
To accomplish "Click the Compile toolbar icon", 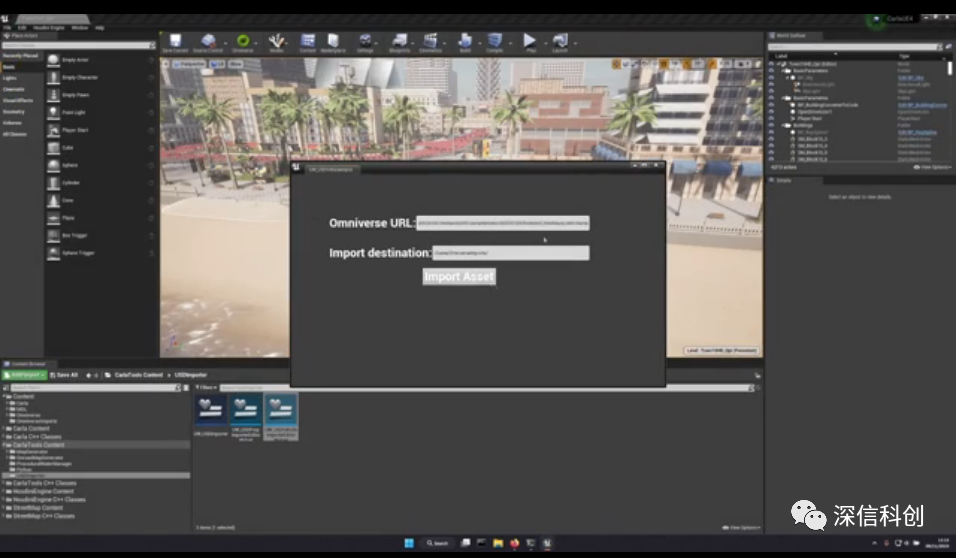I will [x=494, y=41].
